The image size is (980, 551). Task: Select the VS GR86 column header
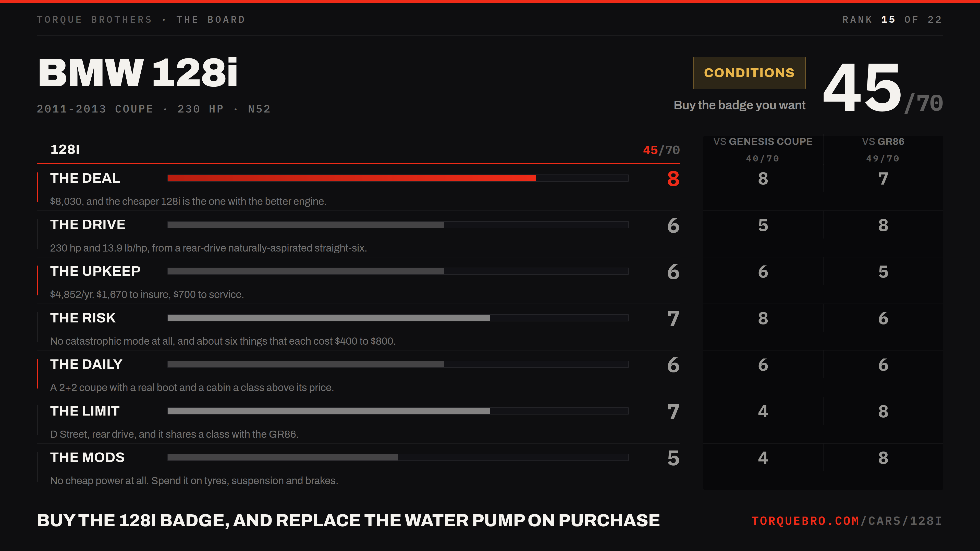tap(883, 142)
